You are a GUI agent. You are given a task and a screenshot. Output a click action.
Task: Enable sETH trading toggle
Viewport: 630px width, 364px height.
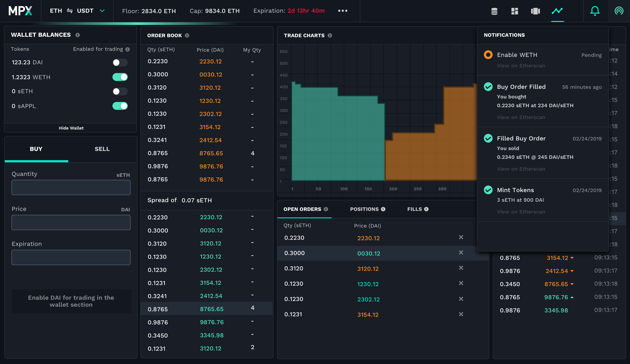[120, 91]
